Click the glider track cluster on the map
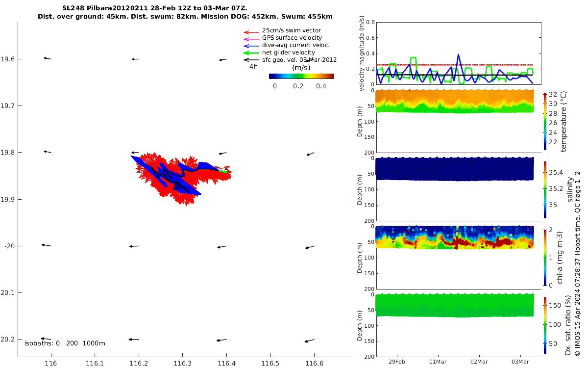The image size is (588, 368). [x=180, y=178]
